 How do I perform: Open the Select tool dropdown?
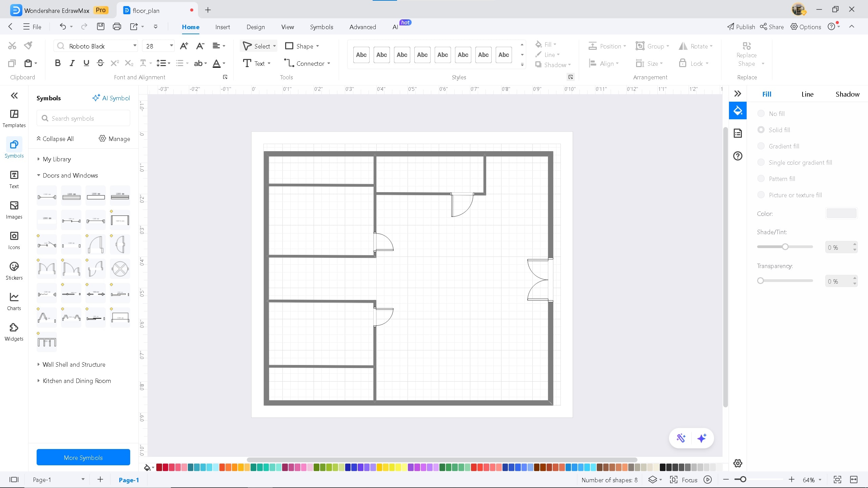tap(274, 46)
